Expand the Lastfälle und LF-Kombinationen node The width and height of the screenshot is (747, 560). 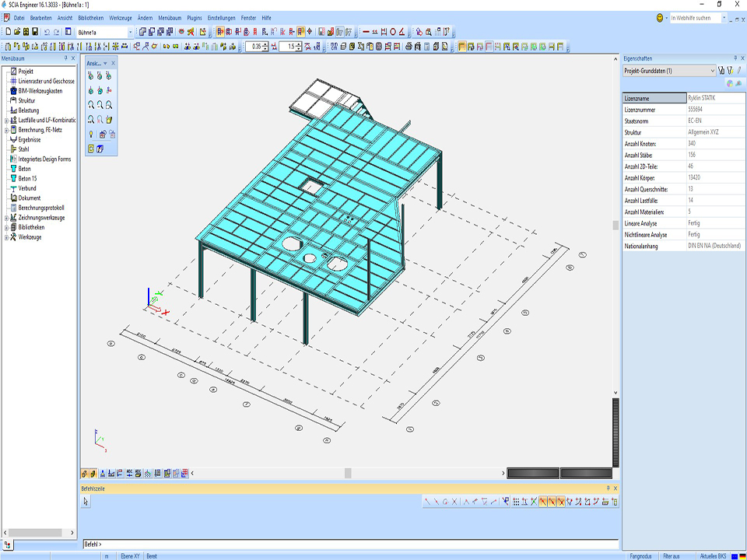pos(6,120)
